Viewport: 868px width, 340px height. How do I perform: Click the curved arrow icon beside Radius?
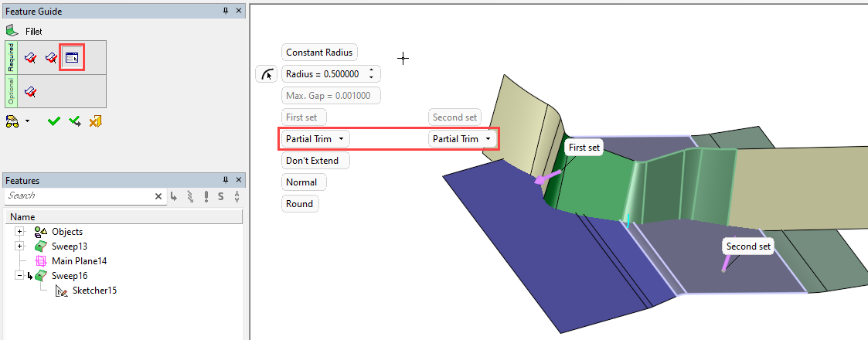[266, 74]
